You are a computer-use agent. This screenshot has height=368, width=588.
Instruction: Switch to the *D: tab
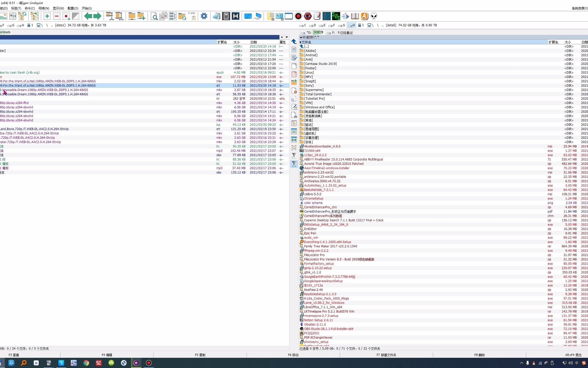(x=306, y=33)
